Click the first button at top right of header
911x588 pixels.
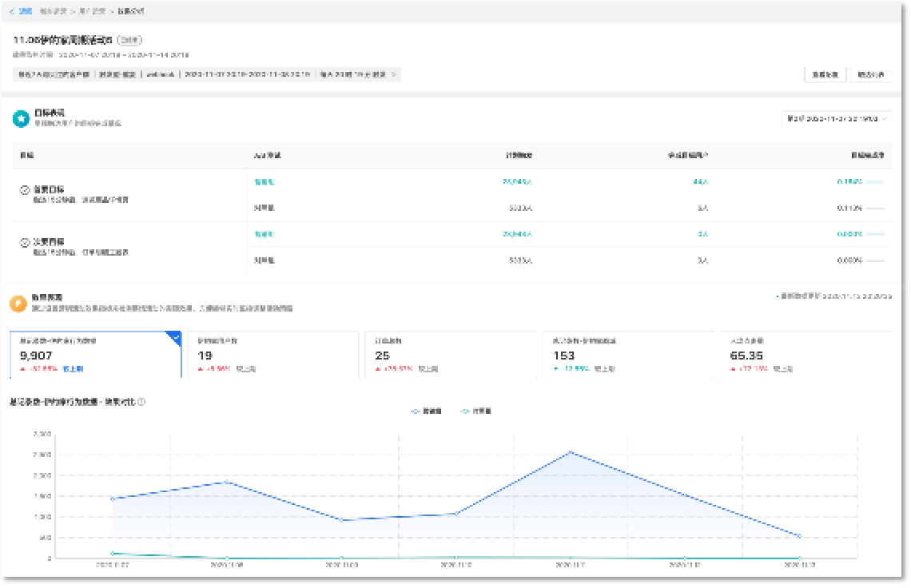pyautogui.click(x=824, y=74)
